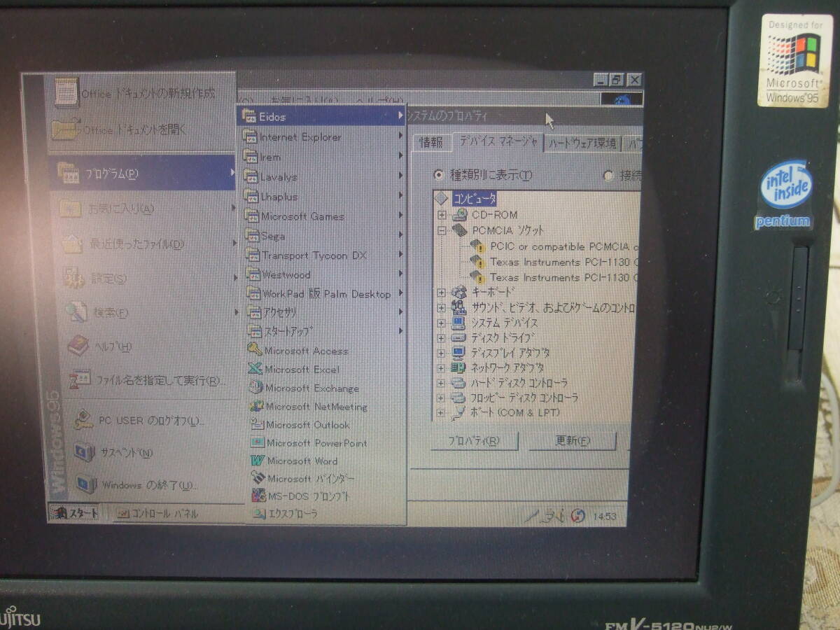The image size is (840, 630).
Task: Collapse the PCMCIA ソケット node
Action: [442, 230]
